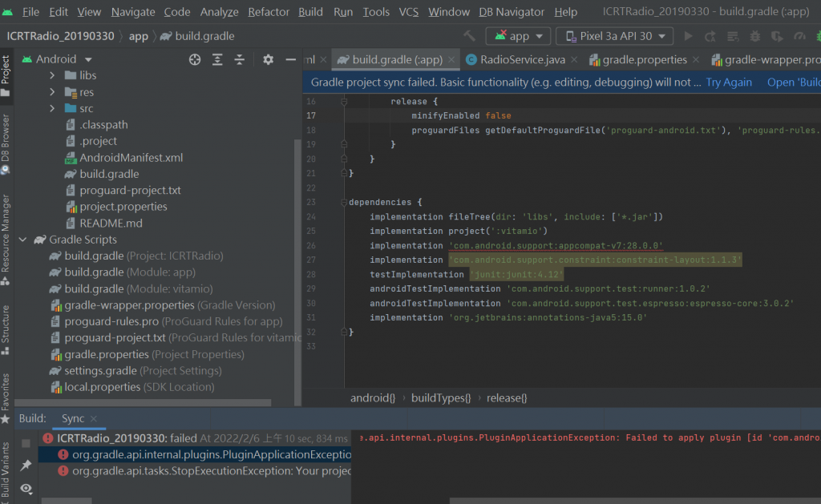This screenshot has height=504, width=821.
Task: Close the Sync tab in Build panel
Action: pyautogui.click(x=93, y=419)
